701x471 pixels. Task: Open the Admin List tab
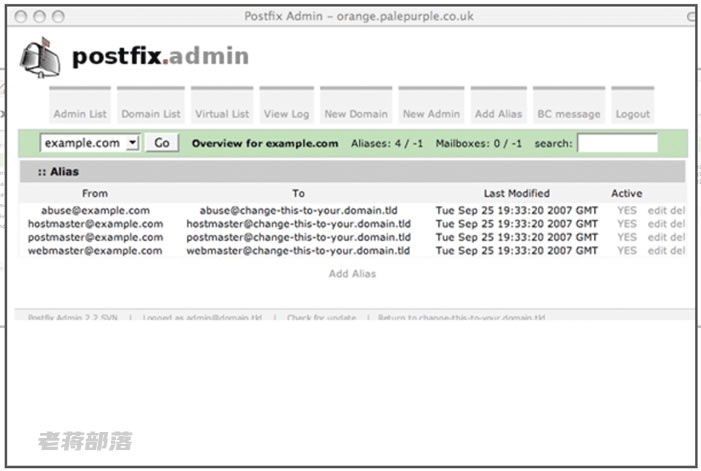coord(80,105)
